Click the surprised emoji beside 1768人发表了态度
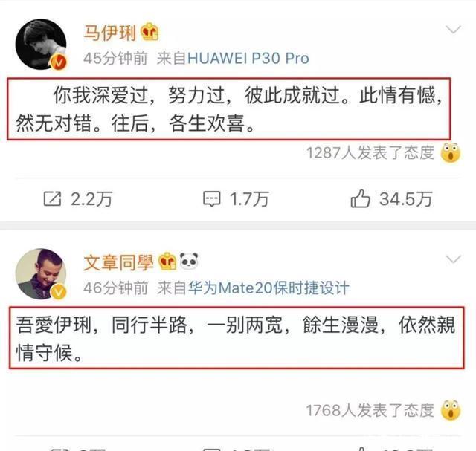Screen dimensions: 476x451 pyautogui.click(x=451, y=410)
